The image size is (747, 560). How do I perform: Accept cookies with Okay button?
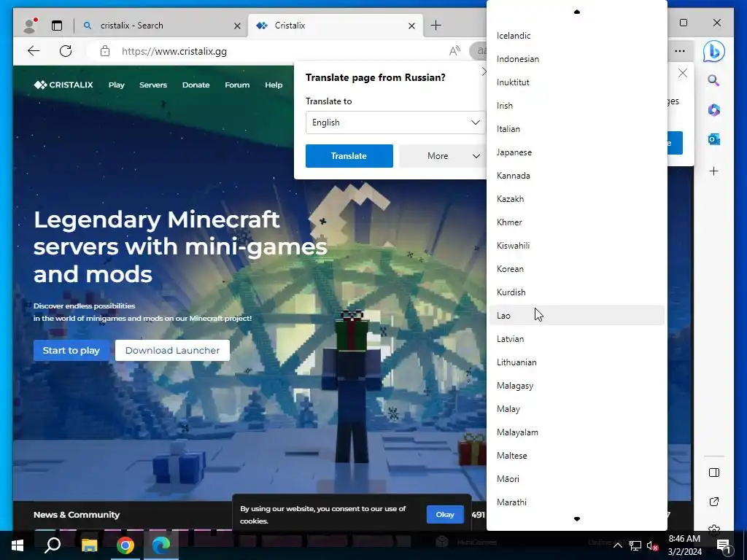pos(445,515)
